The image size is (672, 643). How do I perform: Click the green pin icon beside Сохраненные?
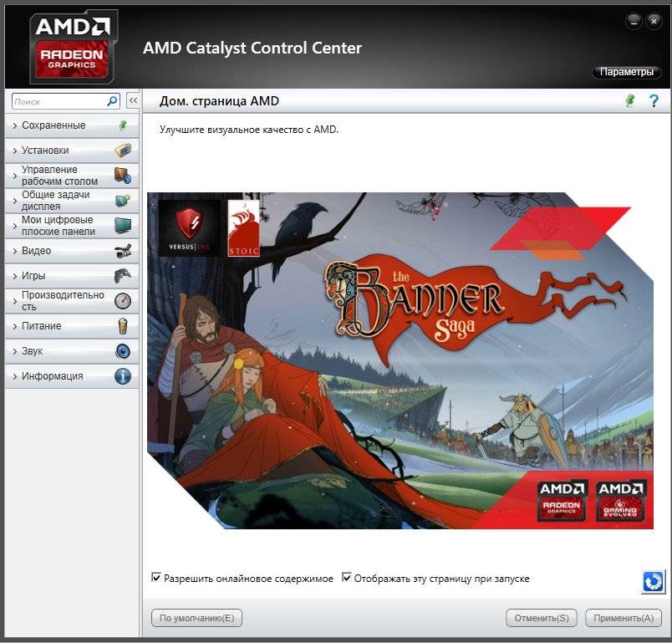click(x=123, y=125)
